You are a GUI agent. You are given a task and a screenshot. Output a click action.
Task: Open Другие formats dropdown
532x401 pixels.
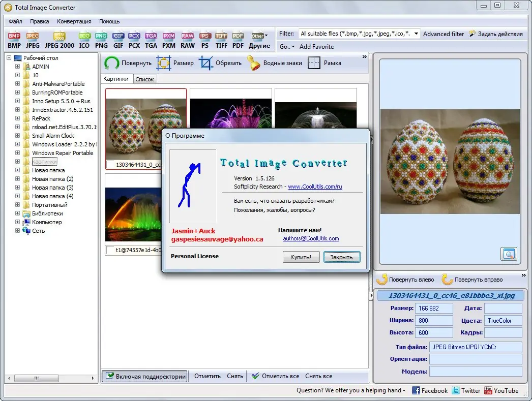[259, 41]
